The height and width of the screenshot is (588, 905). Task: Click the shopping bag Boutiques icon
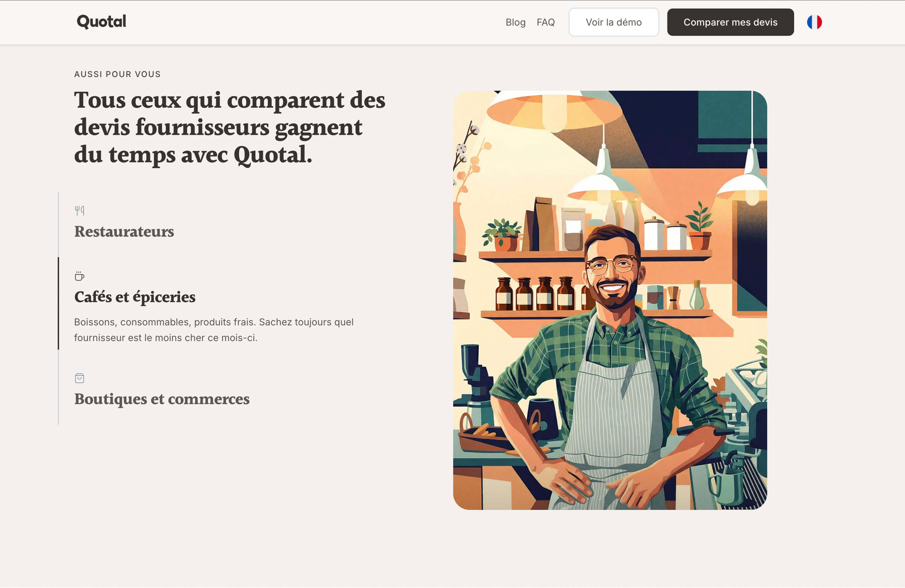(80, 378)
